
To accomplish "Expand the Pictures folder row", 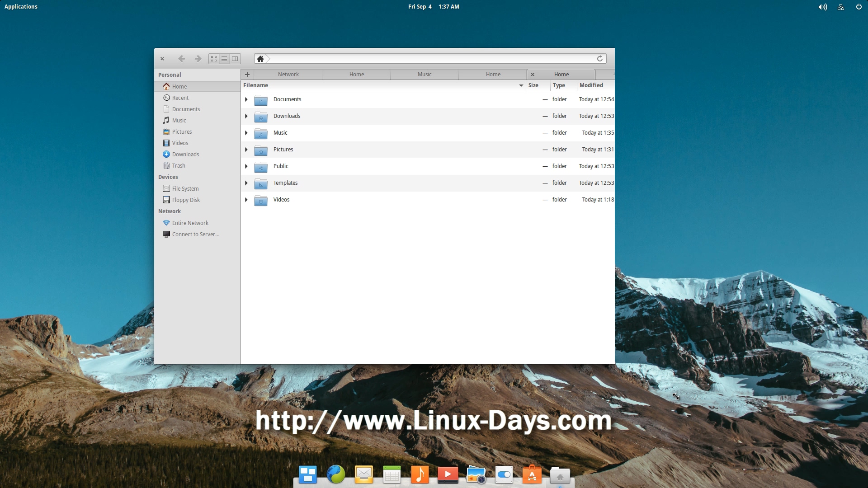I will tap(246, 150).
